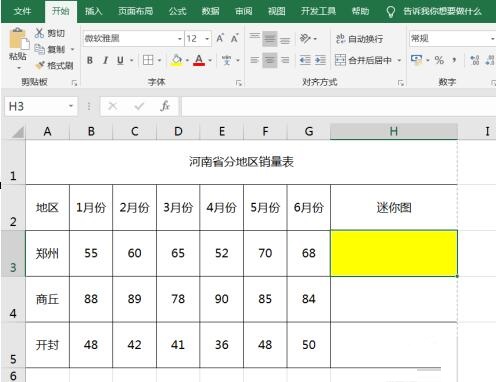
Task: Open the Copy dropdown arrow
Action: pyautogui.click(x=72, y=50)
